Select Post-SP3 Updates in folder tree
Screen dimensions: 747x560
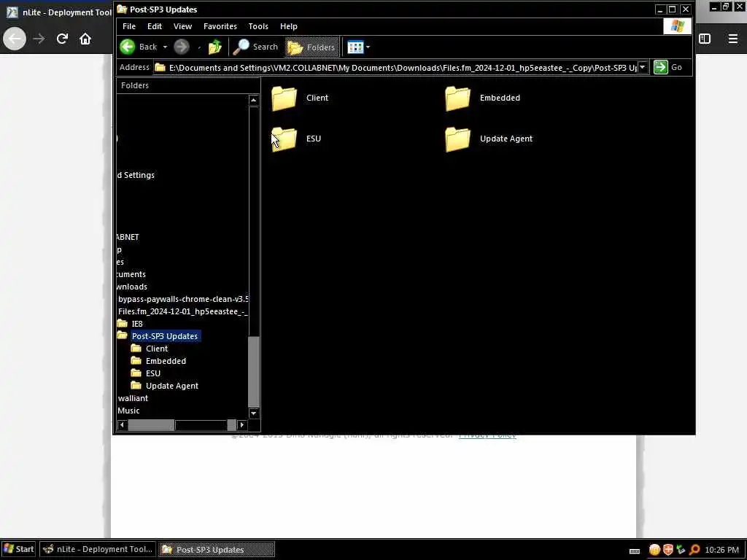pos(165,336)
